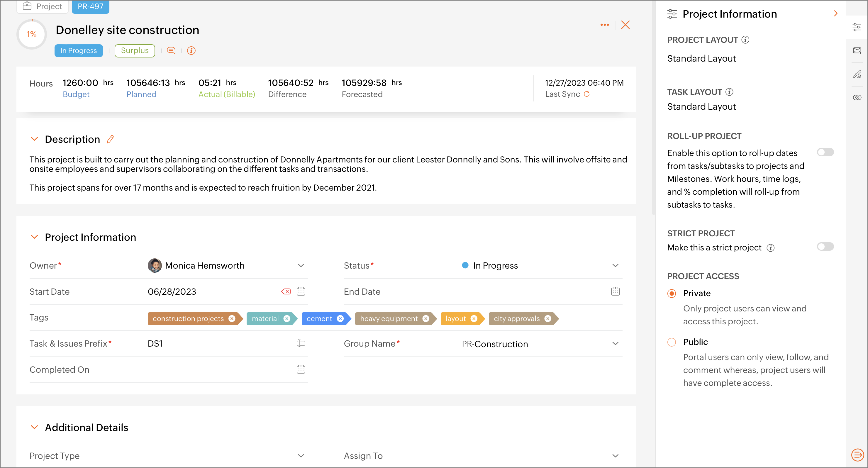The image size is (868, 468).
Task: Click the Project breadcrumb tab
Action: [x=43, y=6]
